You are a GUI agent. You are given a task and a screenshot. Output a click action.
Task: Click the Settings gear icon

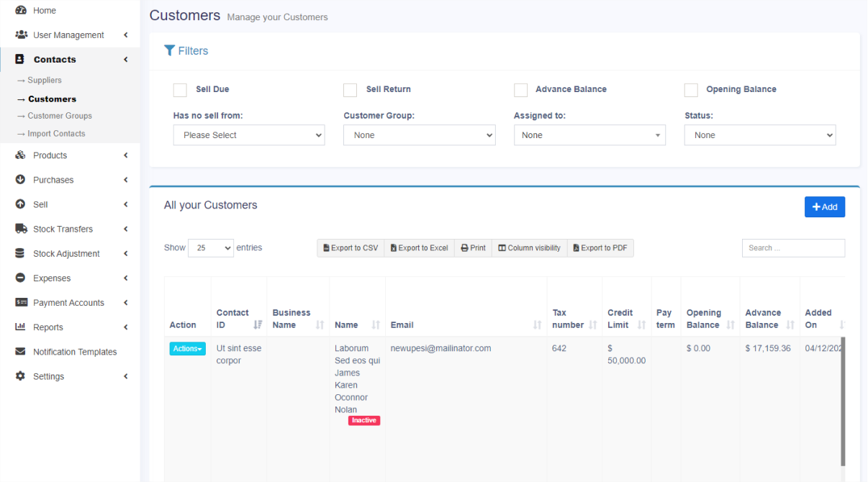pyautogui.click(x=20, y=376)
